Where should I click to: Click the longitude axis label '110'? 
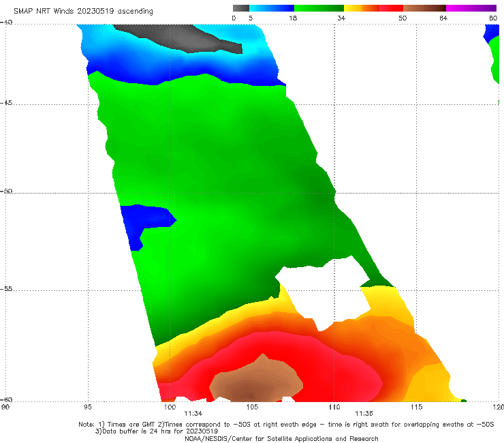[x=334, y=408]
